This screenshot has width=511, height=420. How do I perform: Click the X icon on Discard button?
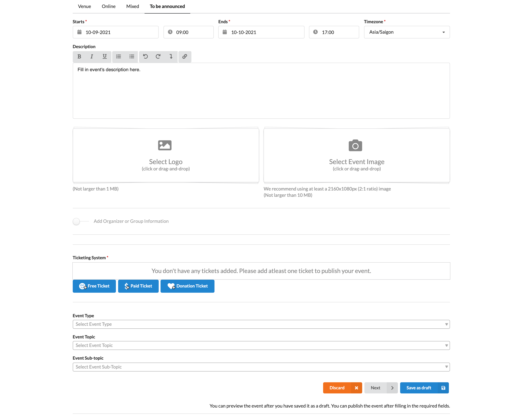click(356, 388)
